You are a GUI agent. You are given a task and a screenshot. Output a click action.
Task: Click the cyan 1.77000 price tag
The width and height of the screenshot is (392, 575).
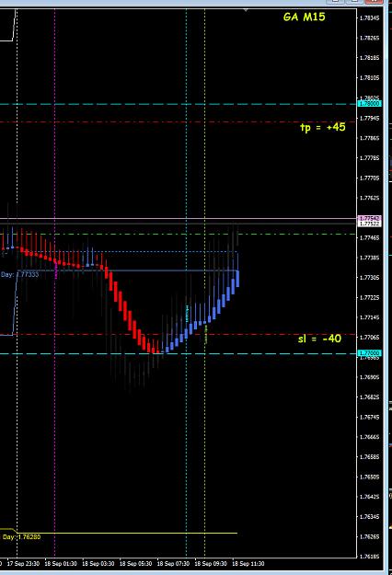pyautogui.click(x=370, y=353)
